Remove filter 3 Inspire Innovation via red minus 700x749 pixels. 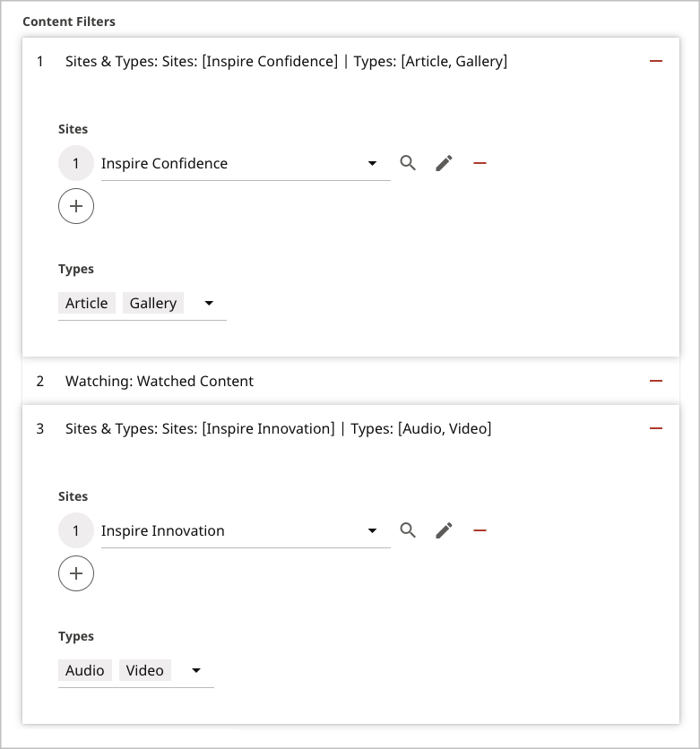(x=655, y=428)
